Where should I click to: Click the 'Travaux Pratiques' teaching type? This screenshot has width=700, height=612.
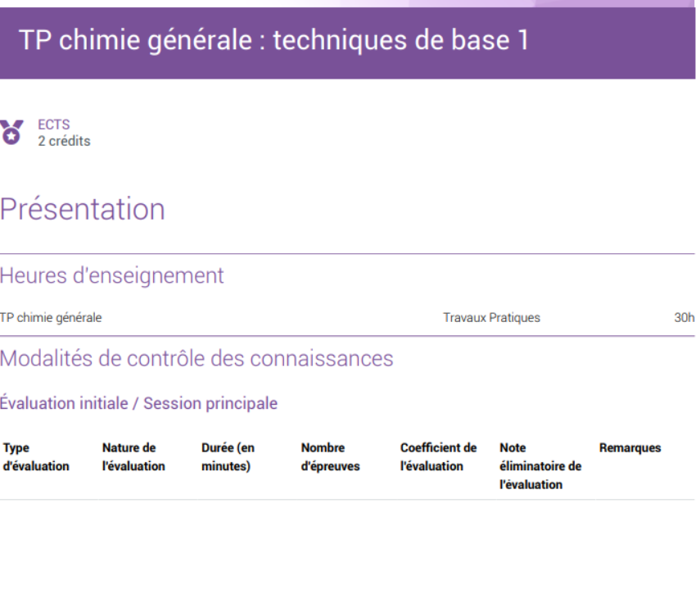point(491,318)
